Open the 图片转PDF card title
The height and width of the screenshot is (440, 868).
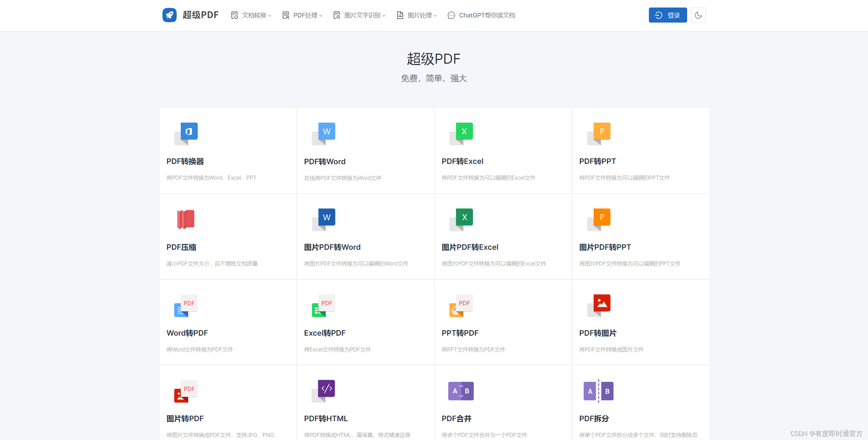[185, 419]
